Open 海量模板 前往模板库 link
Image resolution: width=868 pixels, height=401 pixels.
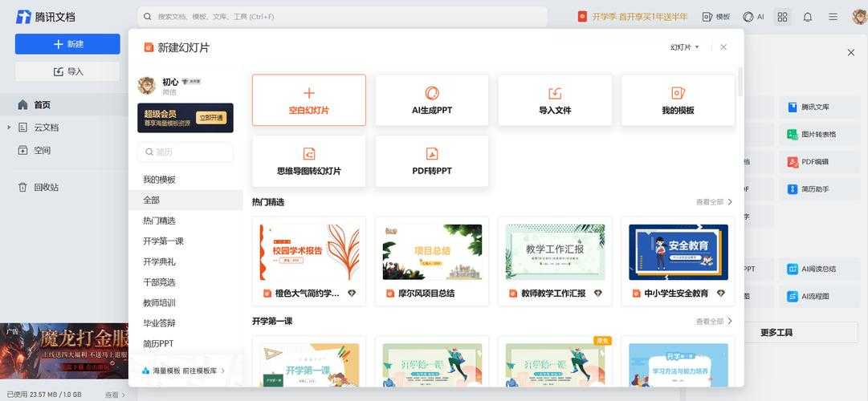click(184, 371)
